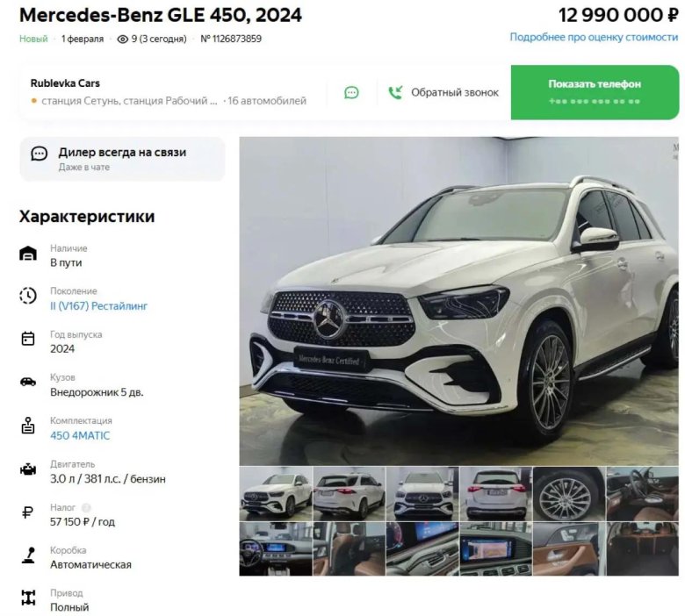Open dealer chat via green message icon
This screenshot has width=685, height=616.
pos(351,92)
